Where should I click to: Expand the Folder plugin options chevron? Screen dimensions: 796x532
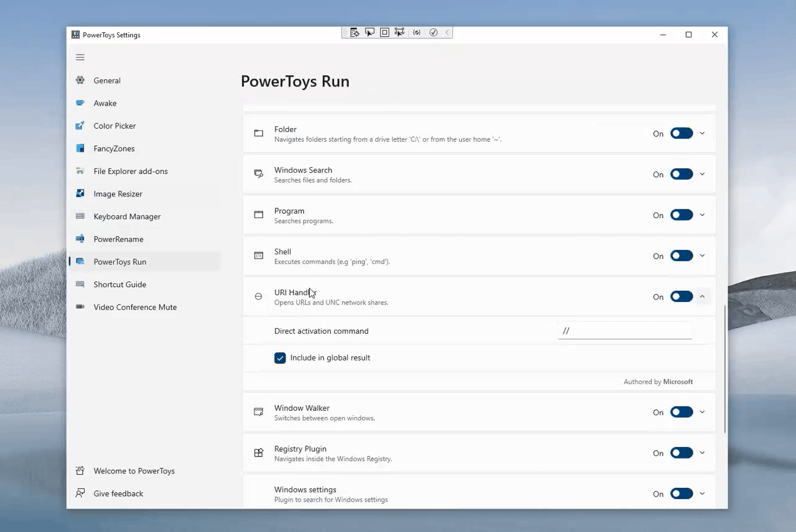[x=702, y=133]
